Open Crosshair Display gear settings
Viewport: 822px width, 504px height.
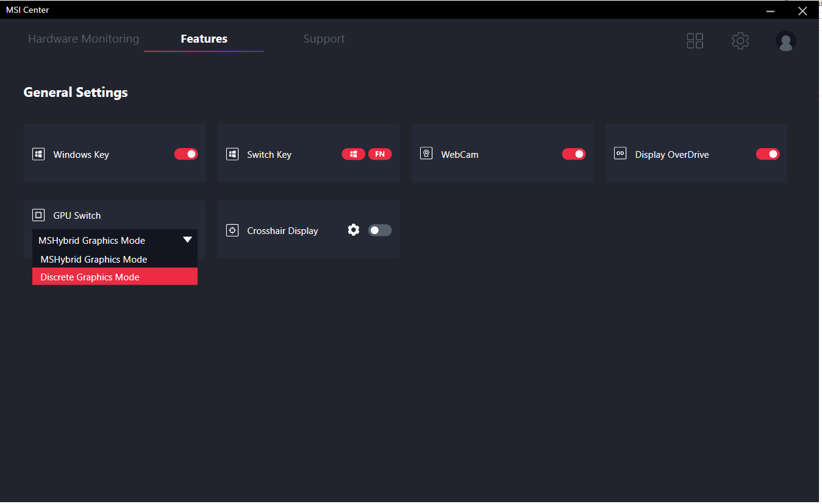coord(354,230)
